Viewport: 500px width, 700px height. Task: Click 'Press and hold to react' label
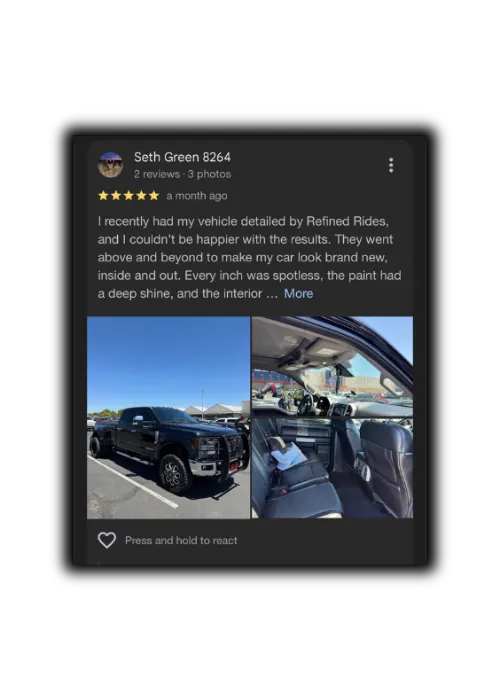181,541
